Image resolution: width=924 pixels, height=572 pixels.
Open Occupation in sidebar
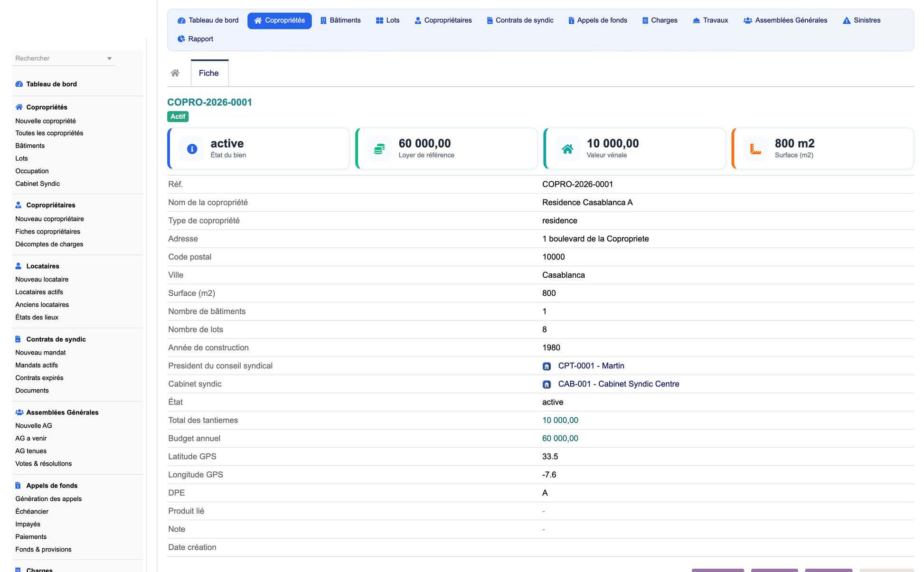pos(32,171)
